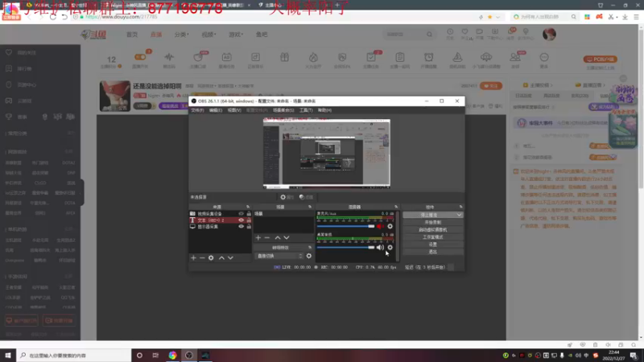Open transition properties gear next to 直接切换
644x362 pixels.
click(309, 256)
